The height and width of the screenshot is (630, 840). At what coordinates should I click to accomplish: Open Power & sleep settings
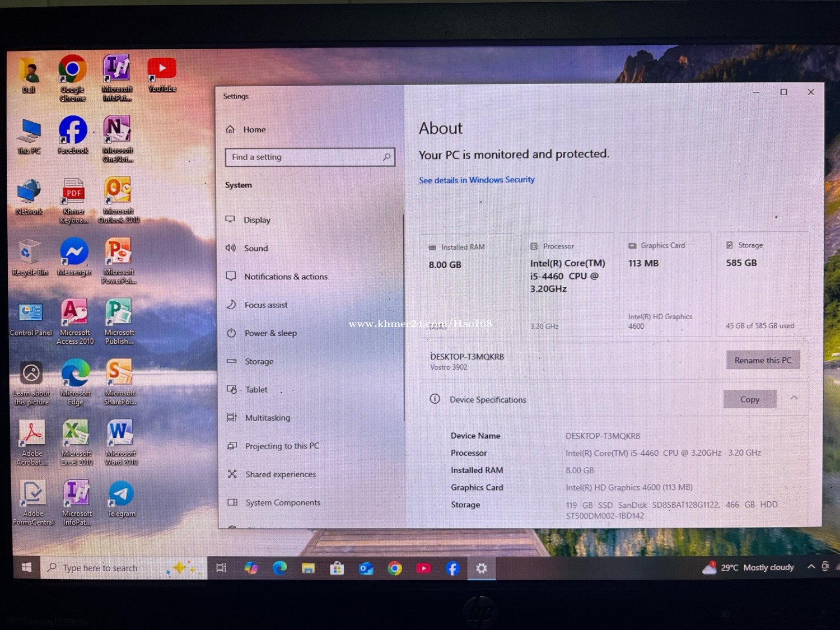click(270, 333)
